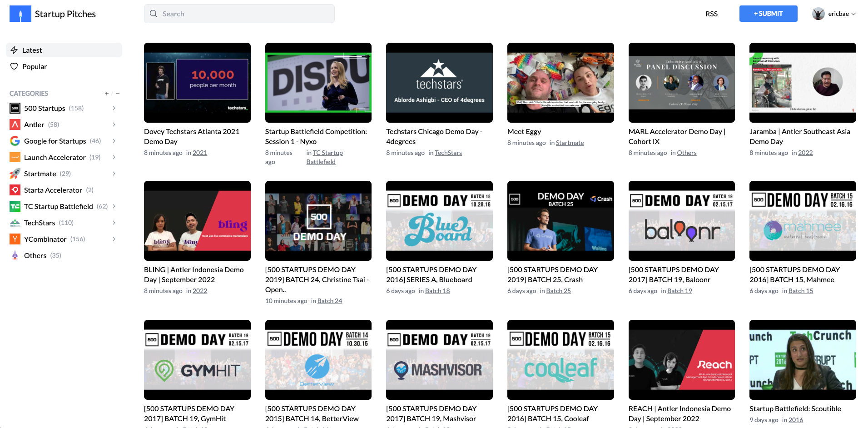The image size is (868, 428).
Task: Open the Baloonr Demo Day thumbnail
Action: (x=681, y=221)
